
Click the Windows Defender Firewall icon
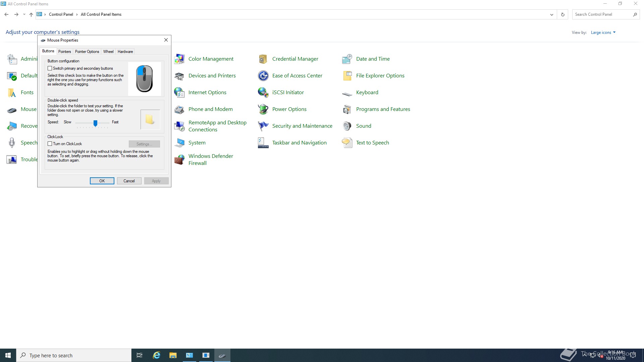coord(179,160)
